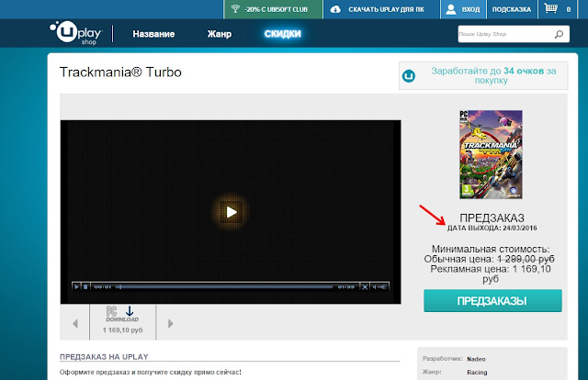Click the Заработайте до 34 очков banner
588x380 pixels.
click(484, 75)
